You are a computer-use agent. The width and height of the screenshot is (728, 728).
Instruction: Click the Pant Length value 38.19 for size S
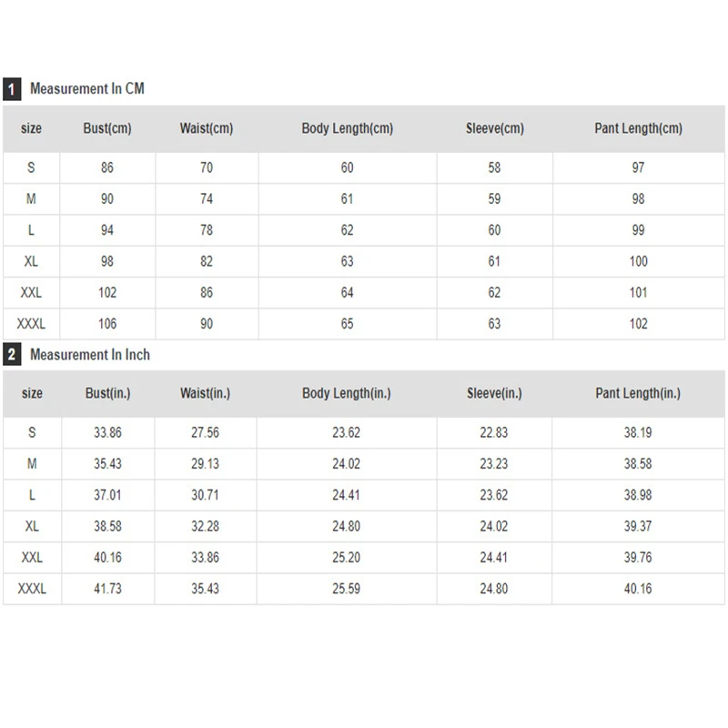638,433
